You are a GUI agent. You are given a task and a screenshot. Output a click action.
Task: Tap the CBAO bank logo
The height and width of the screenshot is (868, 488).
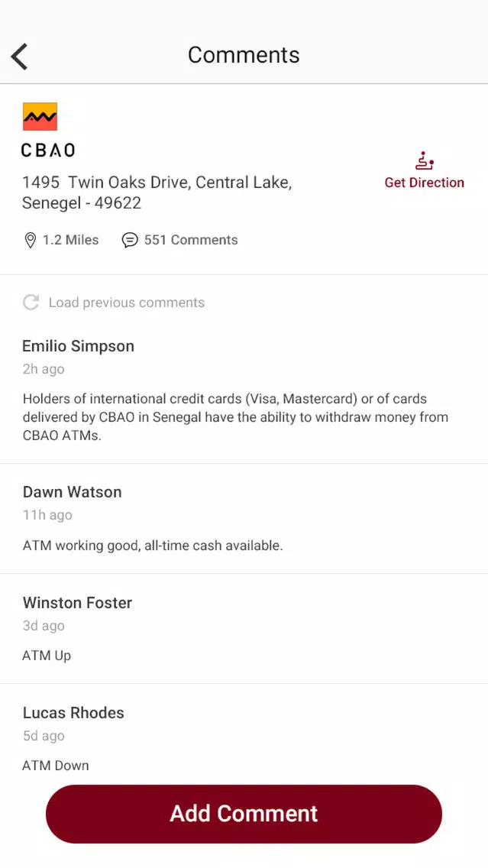40,116
